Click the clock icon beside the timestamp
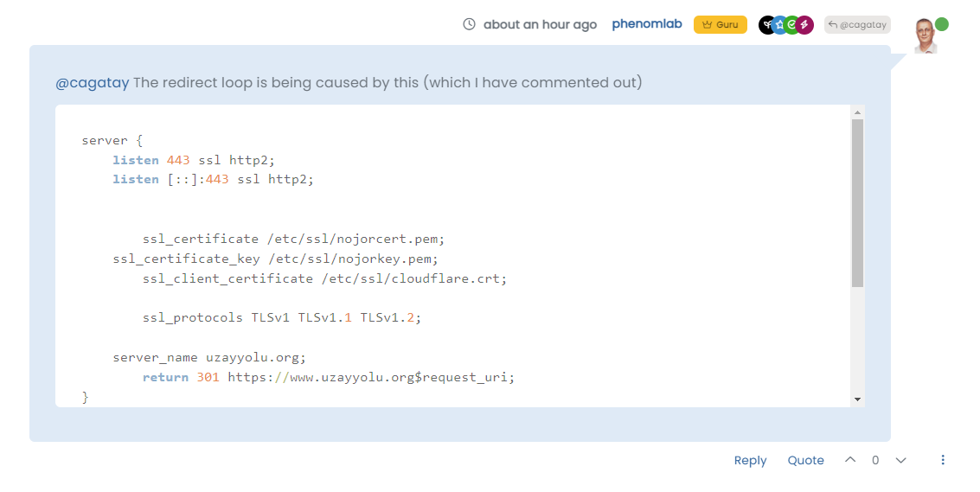980x492 pixels. coord(470,24)
